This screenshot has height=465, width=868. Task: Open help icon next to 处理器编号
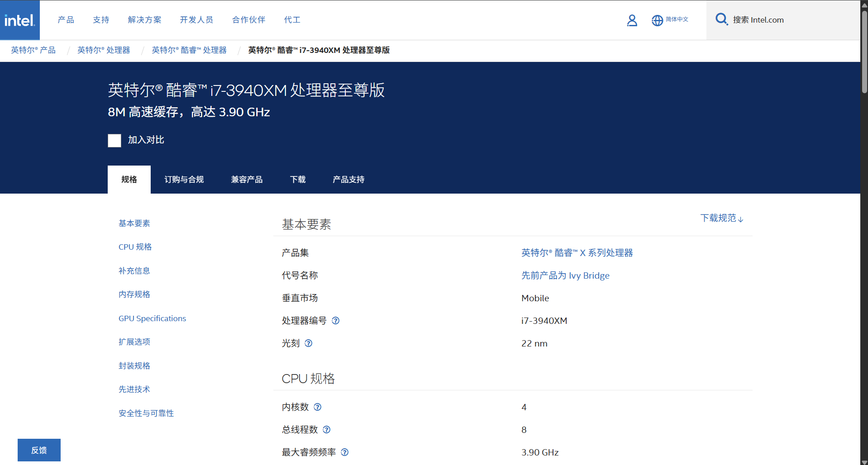(335, 321)
